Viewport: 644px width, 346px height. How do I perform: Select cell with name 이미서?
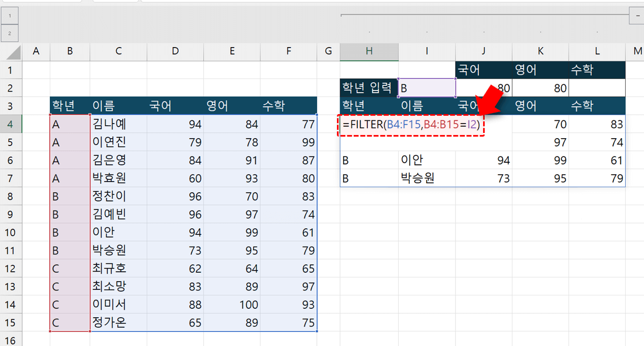(118, 305)
